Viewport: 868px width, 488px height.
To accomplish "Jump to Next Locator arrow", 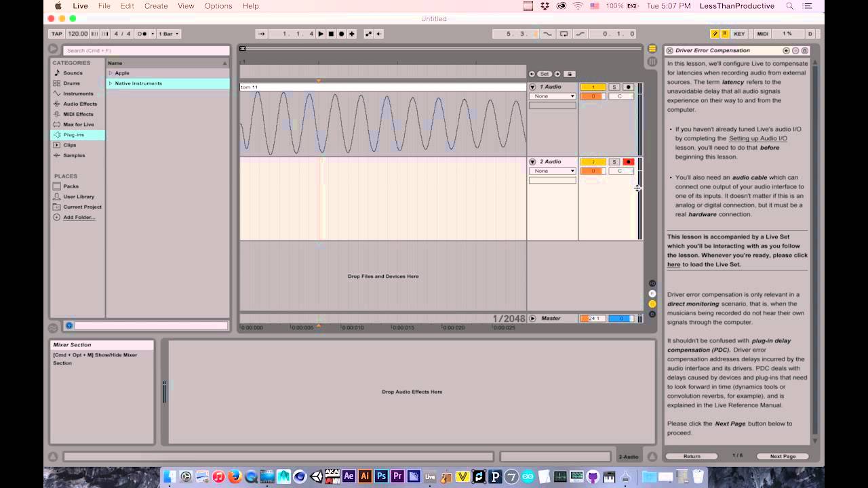I will click(x=557, y=74).
